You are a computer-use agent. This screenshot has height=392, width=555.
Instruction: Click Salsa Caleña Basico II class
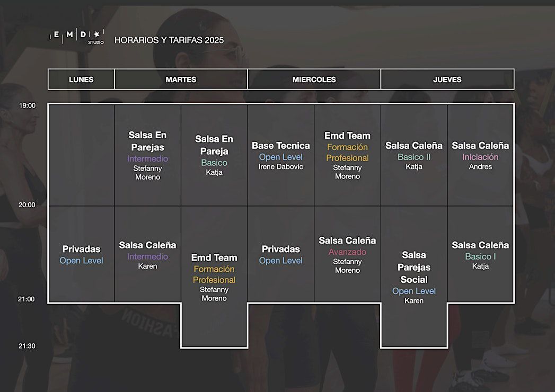click(x=414, y=155)
